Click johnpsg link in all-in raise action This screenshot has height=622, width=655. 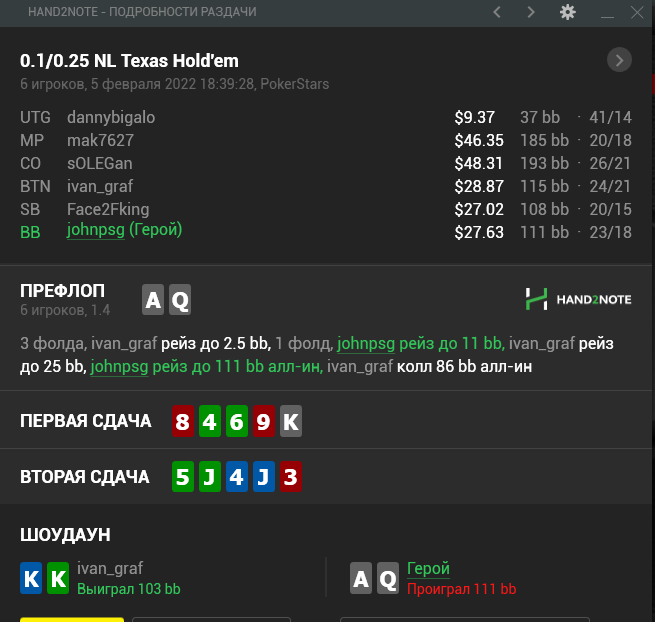click(119, 367)
